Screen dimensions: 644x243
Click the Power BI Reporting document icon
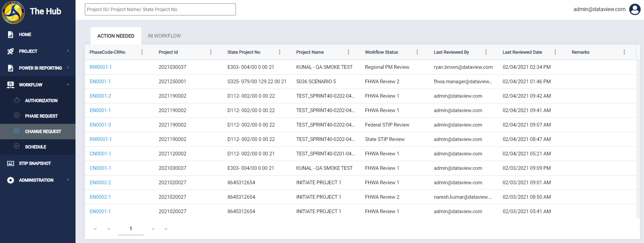[10, 68]
